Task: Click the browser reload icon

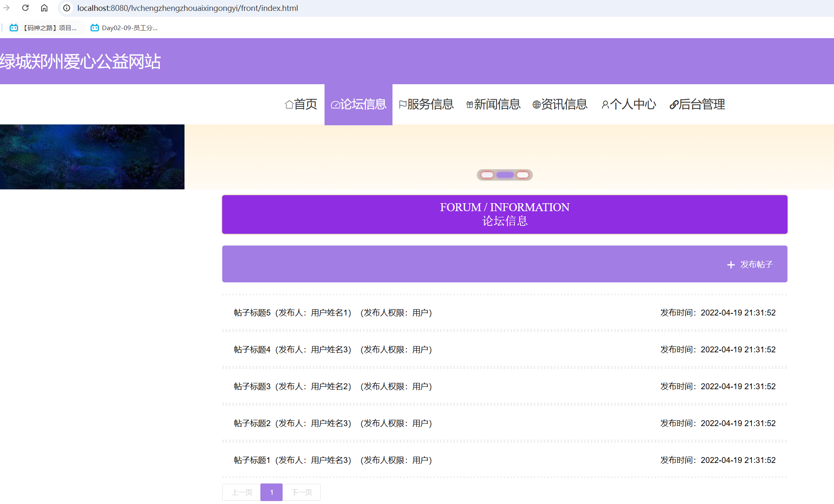Action: point(25,8)
